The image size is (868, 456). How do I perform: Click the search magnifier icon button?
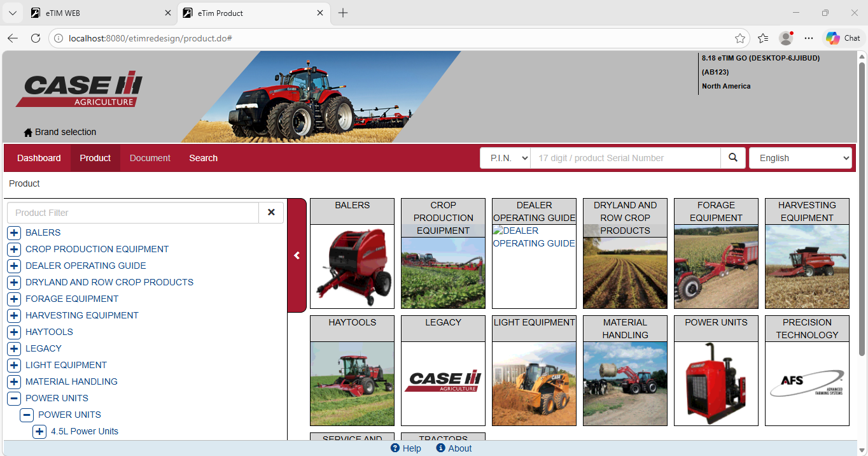coord(733,158)
